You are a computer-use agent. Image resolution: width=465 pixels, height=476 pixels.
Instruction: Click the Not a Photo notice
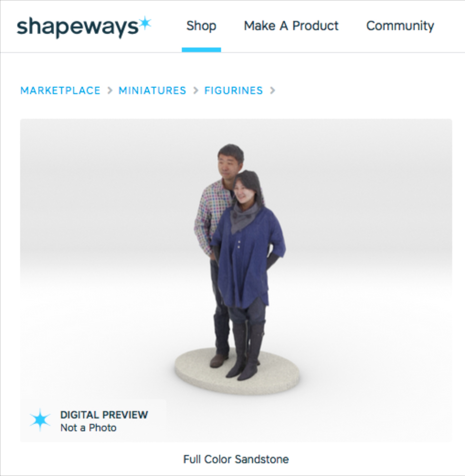coord(89,428)
